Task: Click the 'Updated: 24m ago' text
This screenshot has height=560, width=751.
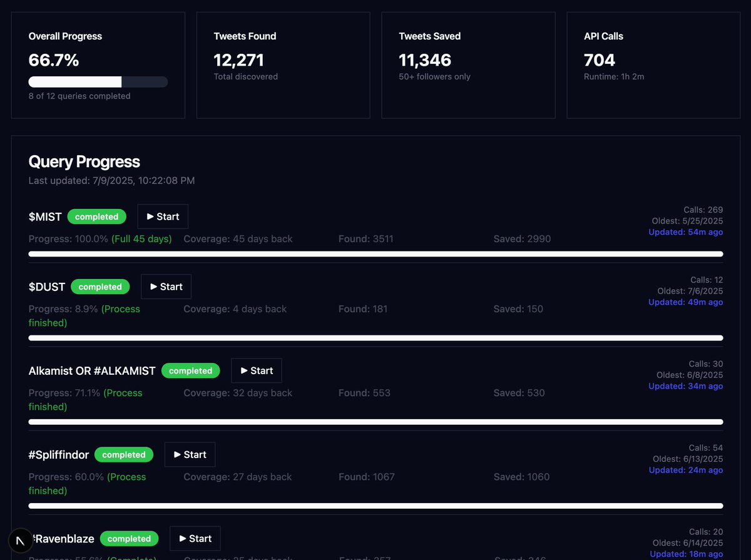Action: pyautogui.click(x=686, y=470)
